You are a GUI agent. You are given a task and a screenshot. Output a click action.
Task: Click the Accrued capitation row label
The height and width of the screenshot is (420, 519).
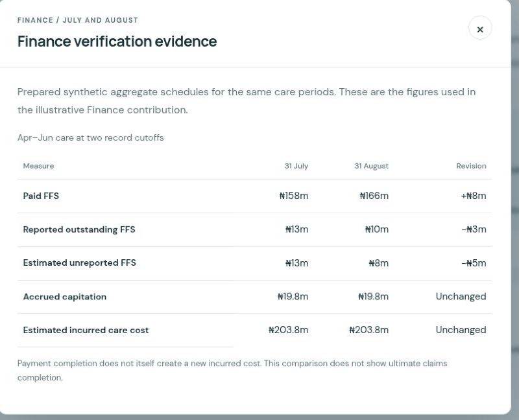pyautogui.click(x=64, y=297)
